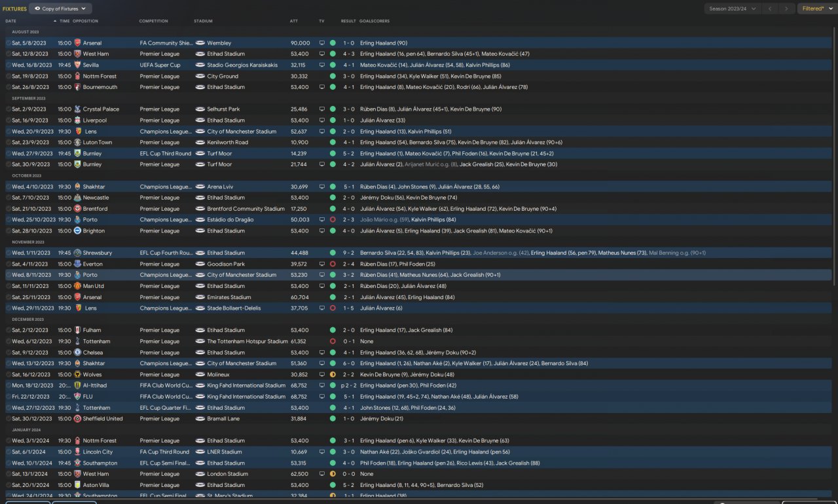Click the fixtures list vertical scrollbar

834,156
